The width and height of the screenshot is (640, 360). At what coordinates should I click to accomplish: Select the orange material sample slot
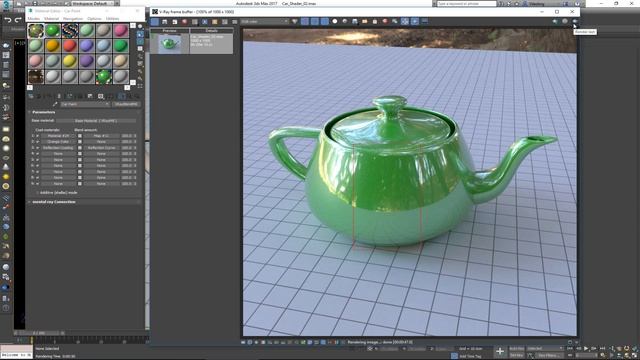[52, 45]
